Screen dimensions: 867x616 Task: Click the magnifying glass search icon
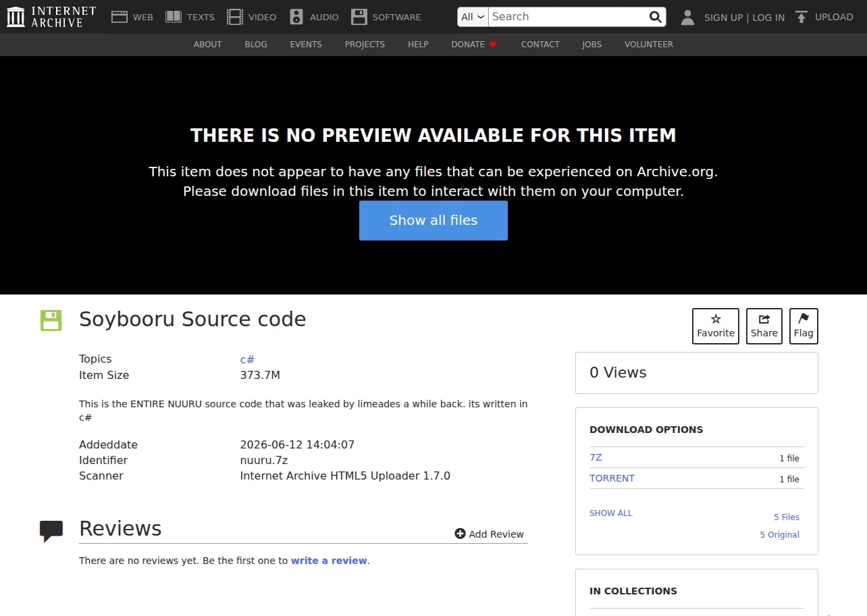pyautogui.click(x=655, y=17)
